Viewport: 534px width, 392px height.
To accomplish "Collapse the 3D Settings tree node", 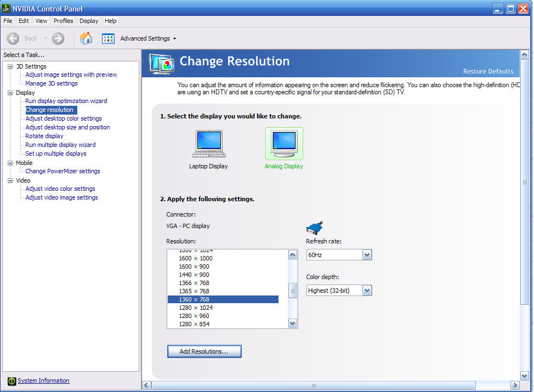I will pyautogui.click(x=10, y=66).
